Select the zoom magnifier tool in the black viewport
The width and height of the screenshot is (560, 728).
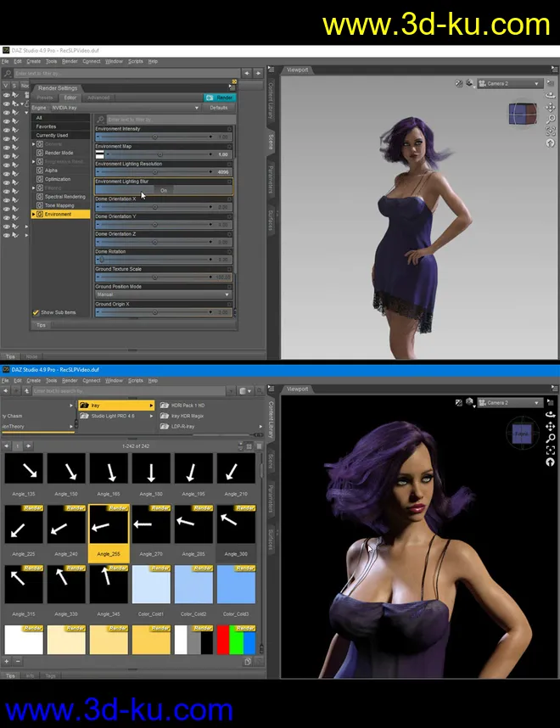pyautogui.click(x=551, y=438)
